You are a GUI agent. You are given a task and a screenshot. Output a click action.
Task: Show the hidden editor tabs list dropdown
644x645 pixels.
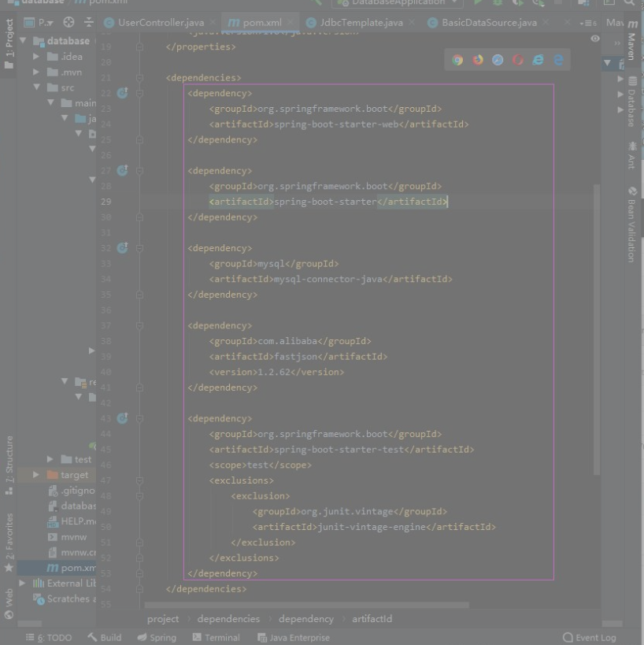[x=588, y=23]
